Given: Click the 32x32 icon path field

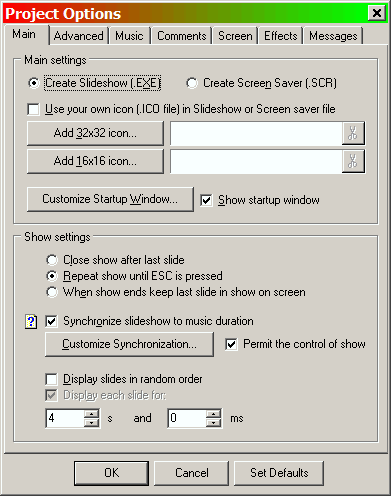Looking at the screenshot, I should (x=256, y=133).
